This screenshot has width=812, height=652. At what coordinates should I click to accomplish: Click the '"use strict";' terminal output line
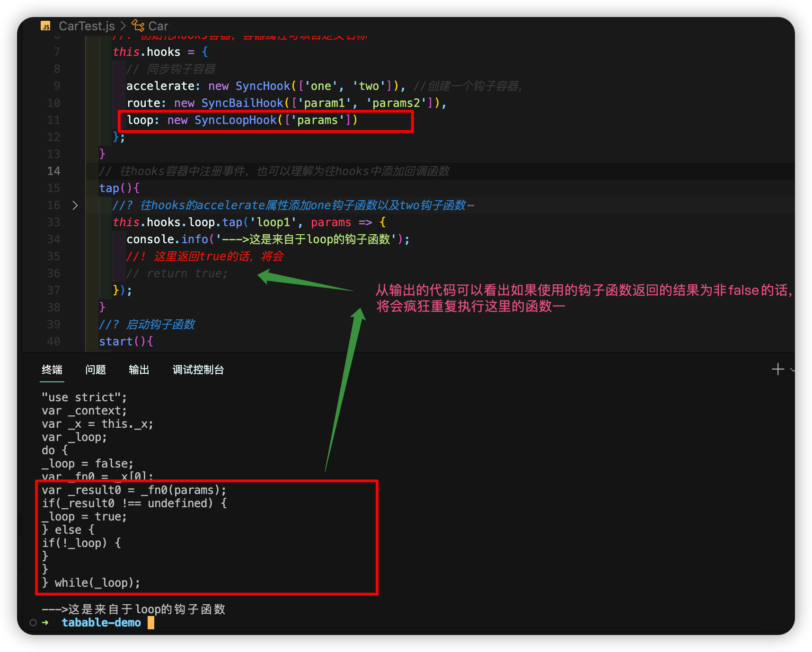pos(84,397)
